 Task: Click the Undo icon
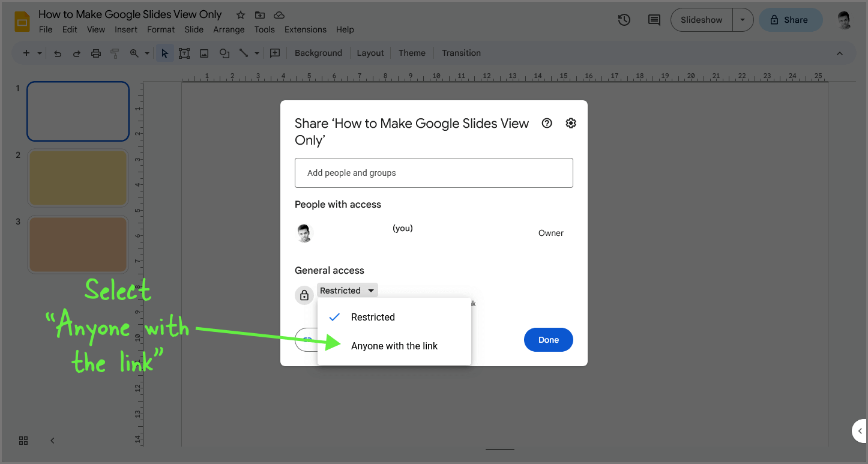58,53
